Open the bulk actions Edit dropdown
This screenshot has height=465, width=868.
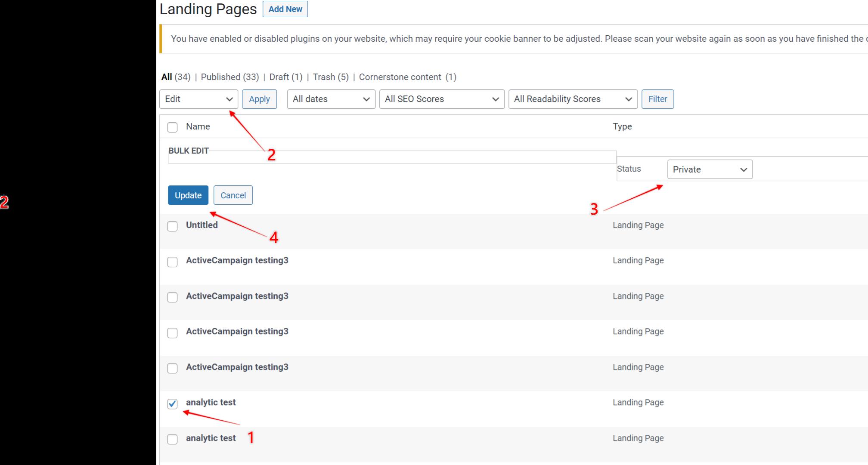tap(198, 99)
